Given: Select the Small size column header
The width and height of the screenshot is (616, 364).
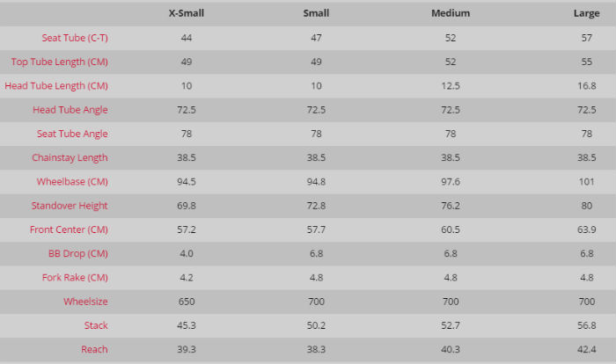Looking at the screenshot, I should click(x=317, y=13).
